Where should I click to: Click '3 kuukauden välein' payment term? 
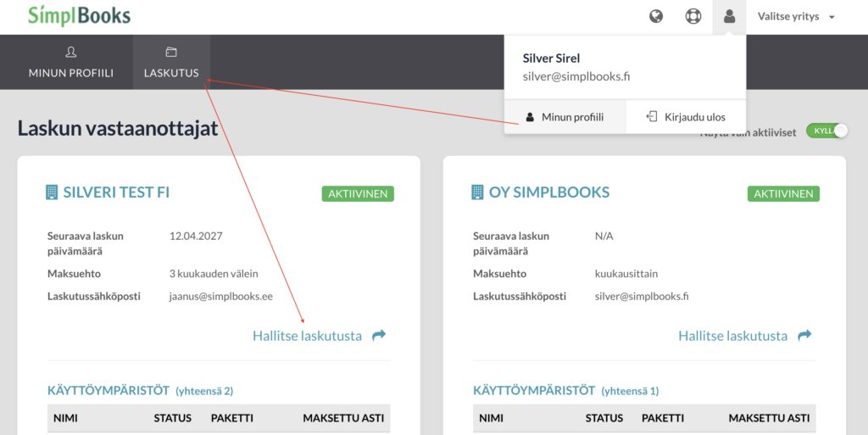pos(214,273)
